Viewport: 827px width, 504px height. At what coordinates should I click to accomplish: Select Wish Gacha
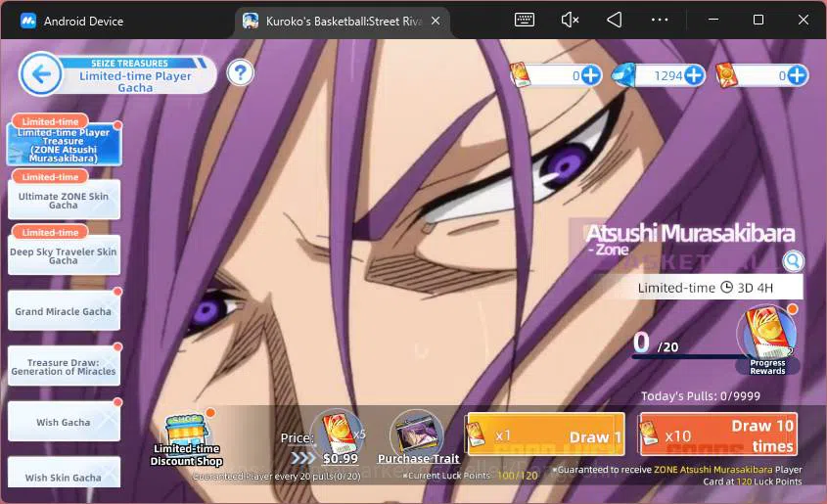pos(64,421)
